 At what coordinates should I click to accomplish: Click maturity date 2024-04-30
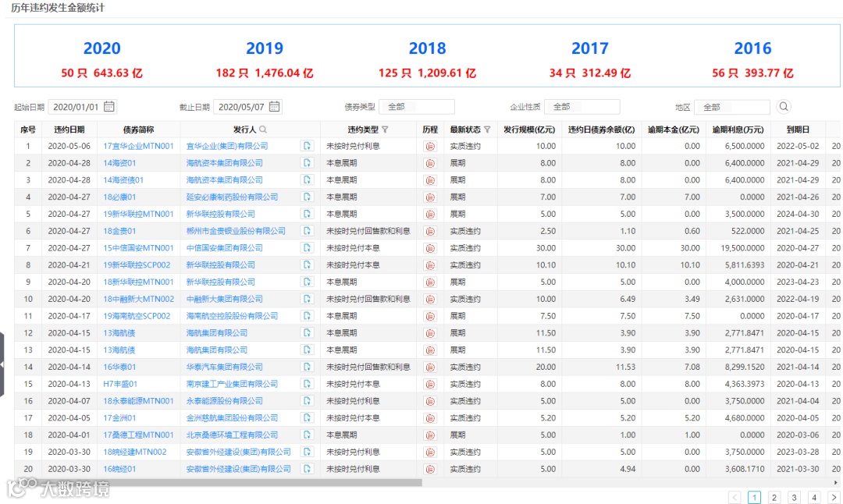click(x=798, y=214)
